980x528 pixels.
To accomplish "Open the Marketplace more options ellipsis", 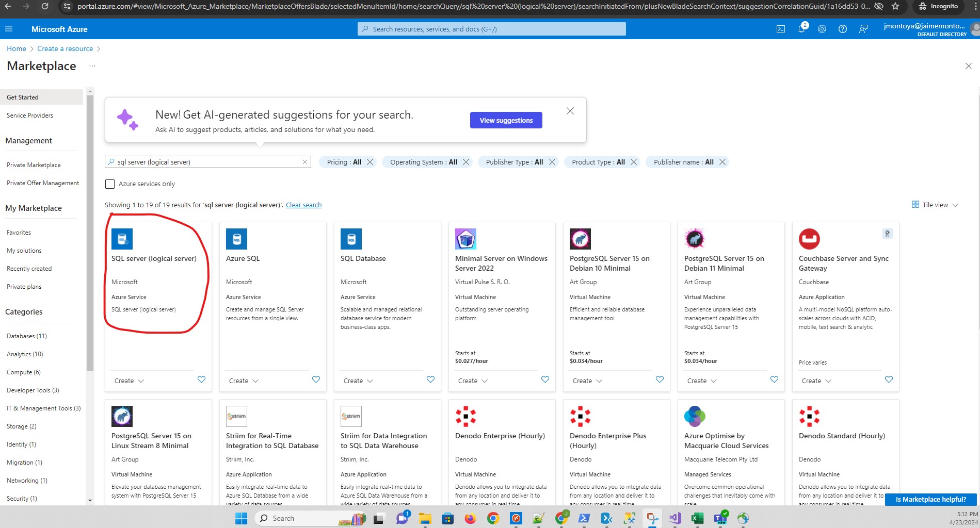I will click(x=92, y=66).
